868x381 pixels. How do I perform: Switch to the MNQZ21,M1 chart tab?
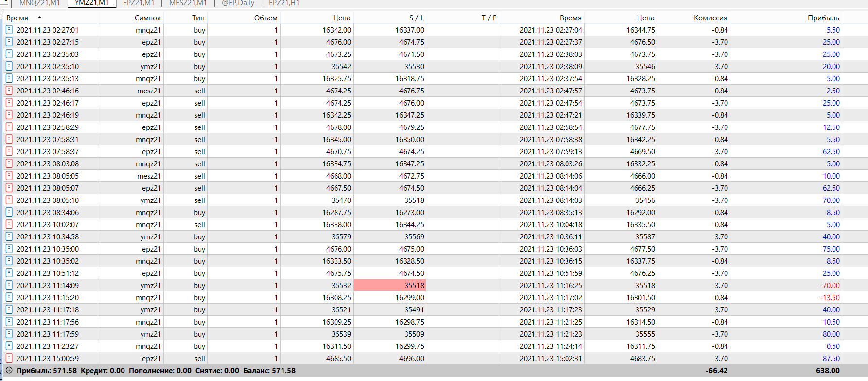[x=39, y=3]
